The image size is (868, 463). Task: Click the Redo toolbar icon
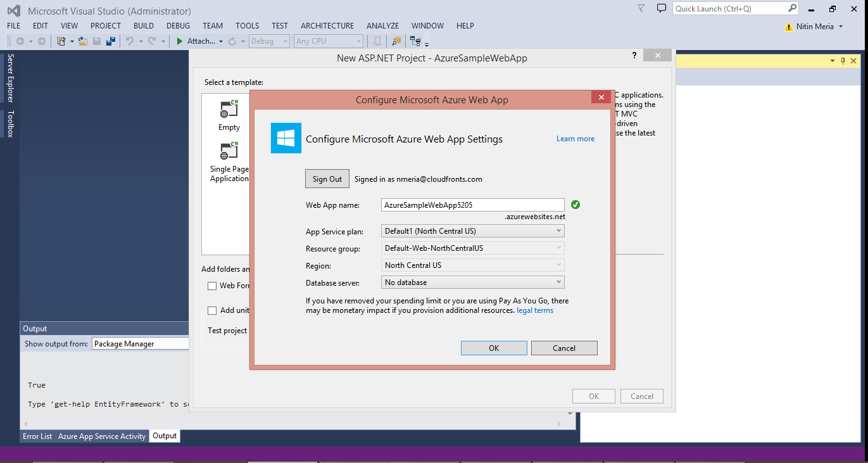(x=152, y=41)
